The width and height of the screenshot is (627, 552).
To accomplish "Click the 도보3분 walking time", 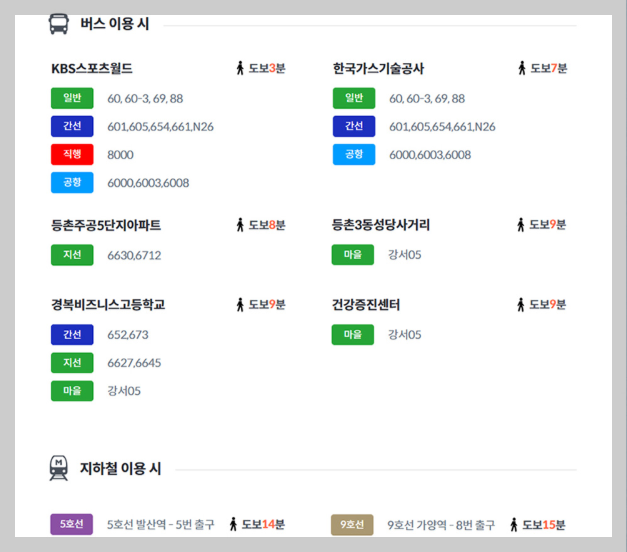I will pyautogui.click(x=267, y=68).
